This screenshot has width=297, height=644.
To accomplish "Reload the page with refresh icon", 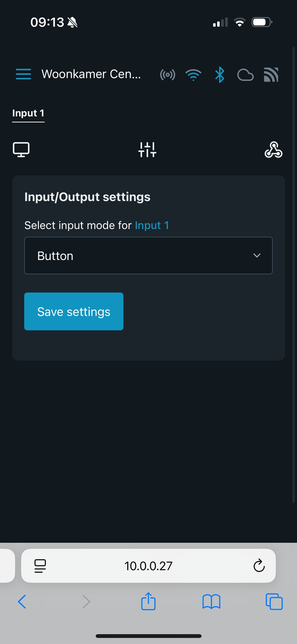I will [x=259, y=566].
